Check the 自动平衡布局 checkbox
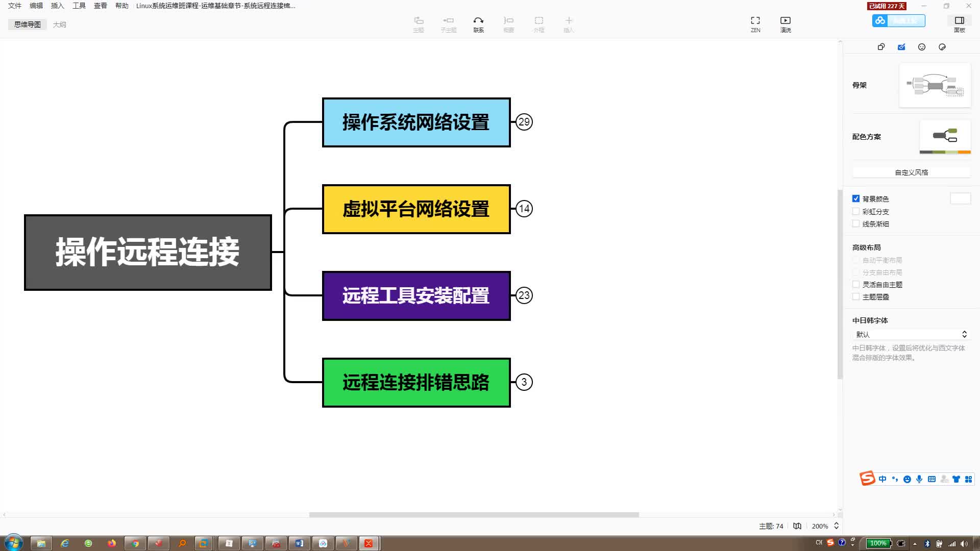The width and height of the screenshot is (980, 551). 856,260
